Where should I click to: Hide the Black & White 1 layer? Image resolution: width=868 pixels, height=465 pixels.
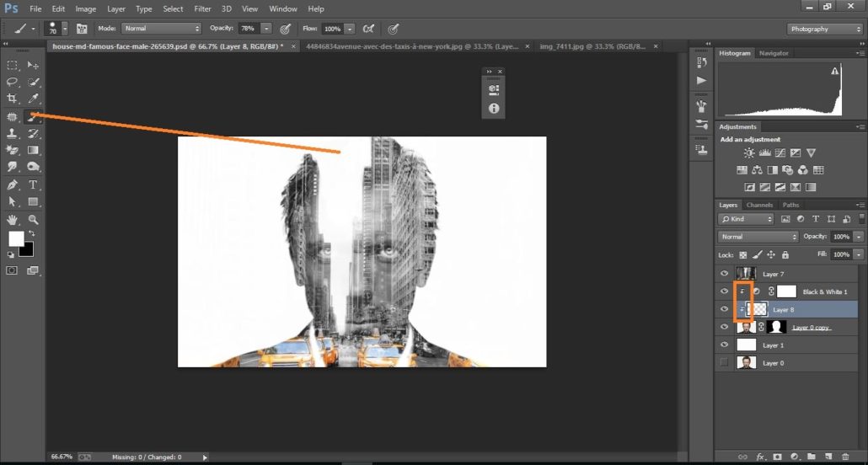point(724,291)
